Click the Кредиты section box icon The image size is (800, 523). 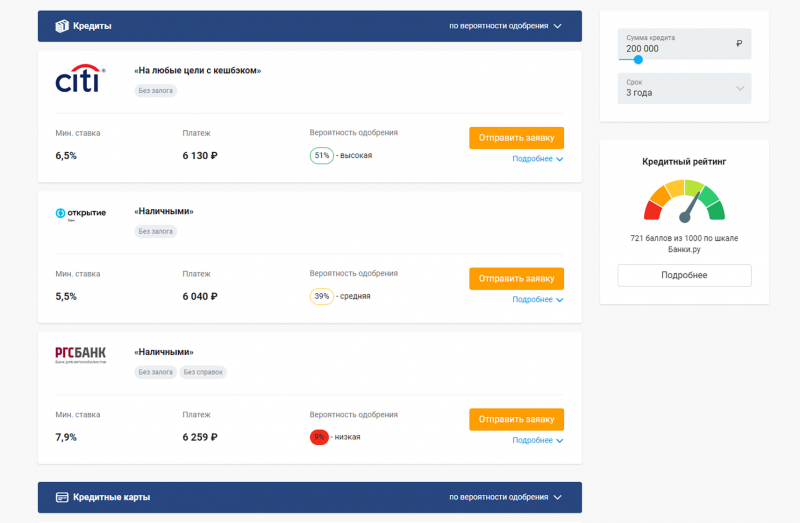tap(62, 26)
